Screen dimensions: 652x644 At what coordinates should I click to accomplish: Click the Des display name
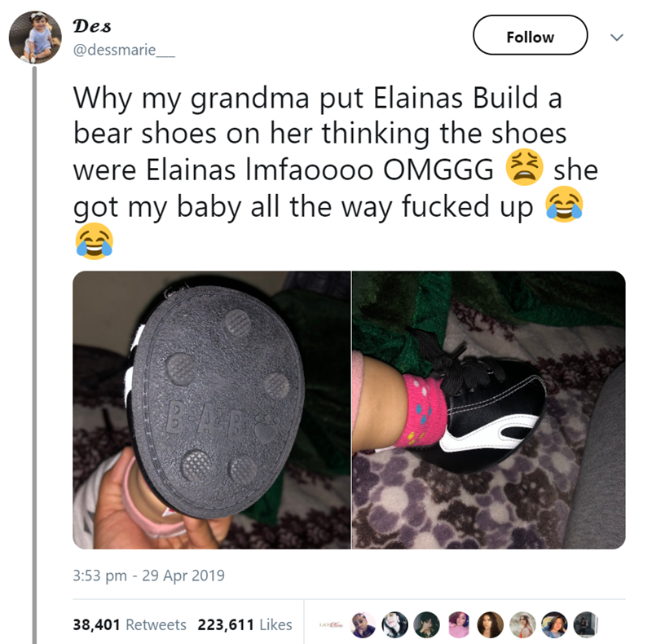tap(92, 26)
